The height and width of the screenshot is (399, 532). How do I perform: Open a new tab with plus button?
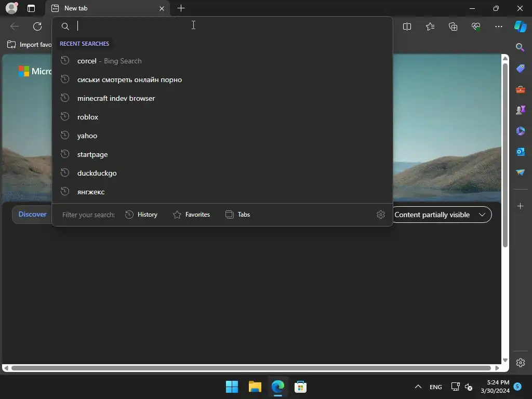pyautogui.click(x=181, y=8)
